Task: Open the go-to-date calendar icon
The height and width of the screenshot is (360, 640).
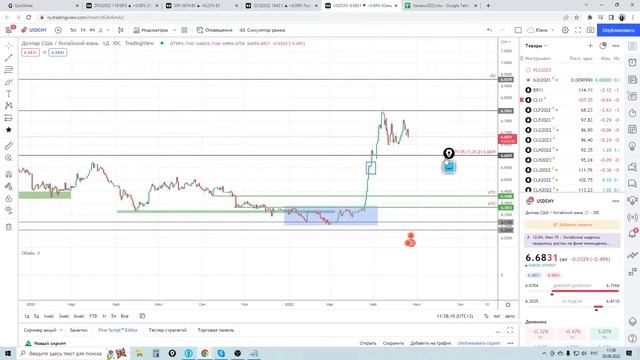Action: 142,316
